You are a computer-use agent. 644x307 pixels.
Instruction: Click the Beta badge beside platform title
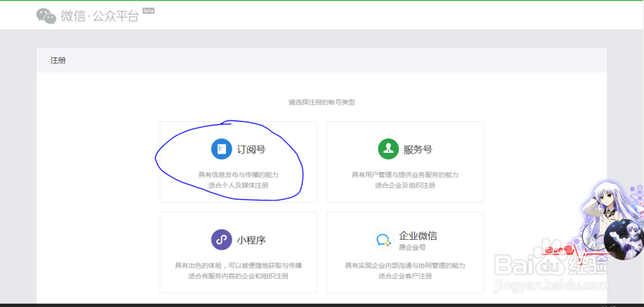(148, 11)
